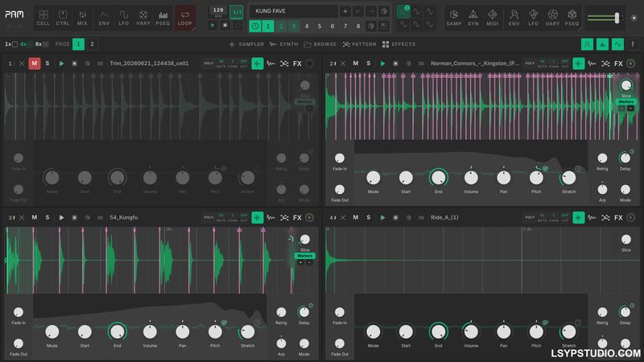This screenshot has height=362, width=644.
Task: Open the CTRL panel
Action: (x=63, y=18)
